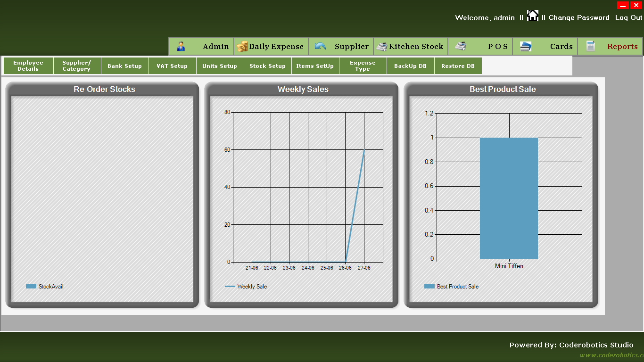This screenshot has width=644, height=362.
Task: Click the home icon beside Welcome admin
Action: (533, 16)
